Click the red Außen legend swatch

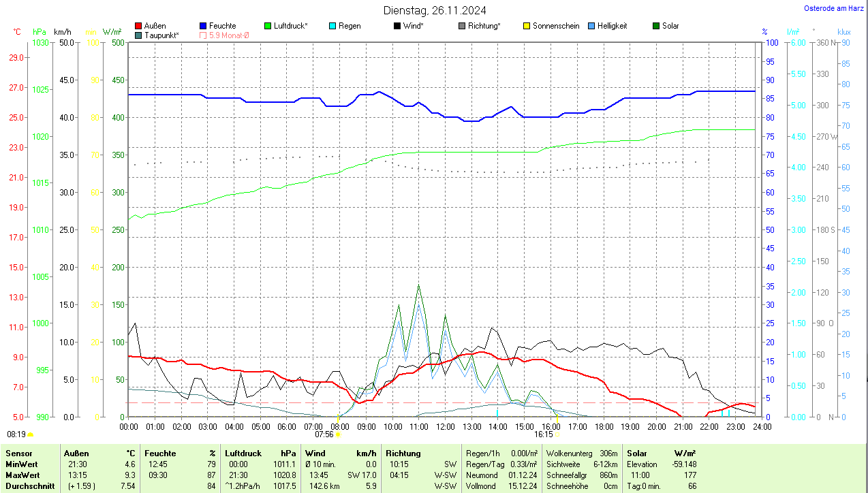point(138,26)
